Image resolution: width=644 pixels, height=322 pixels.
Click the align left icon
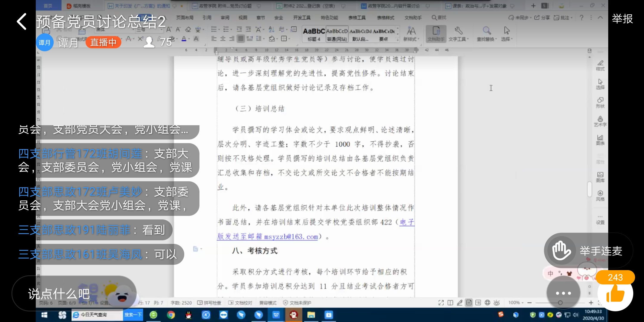tap(214, 38)
